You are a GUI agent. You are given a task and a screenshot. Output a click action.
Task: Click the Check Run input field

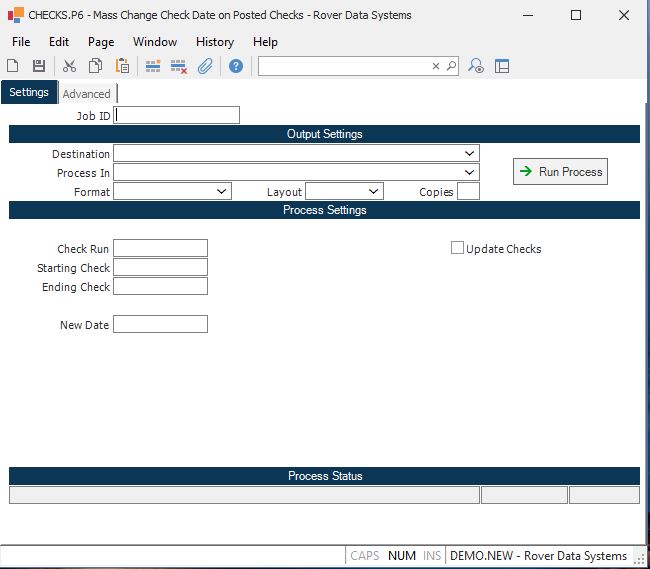click(x=160, y=248)
